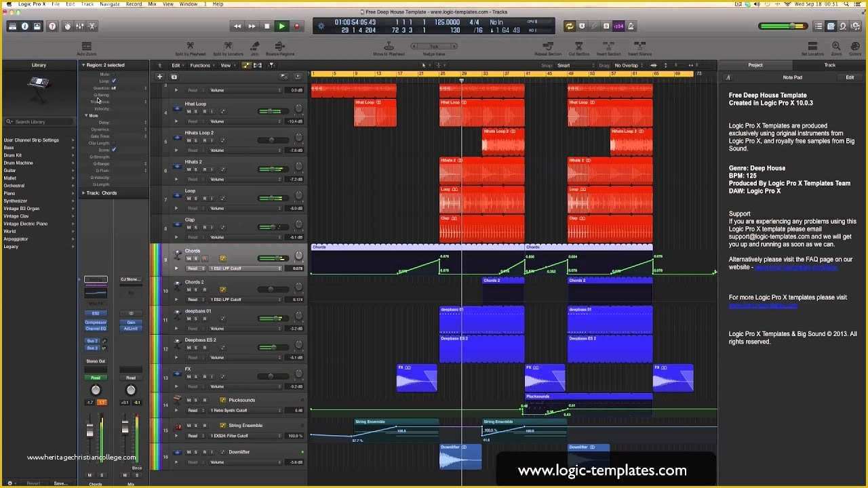Click the Join regions toolbar icon
Viewport: 868px width, 488px height.
tap(255, 49)
